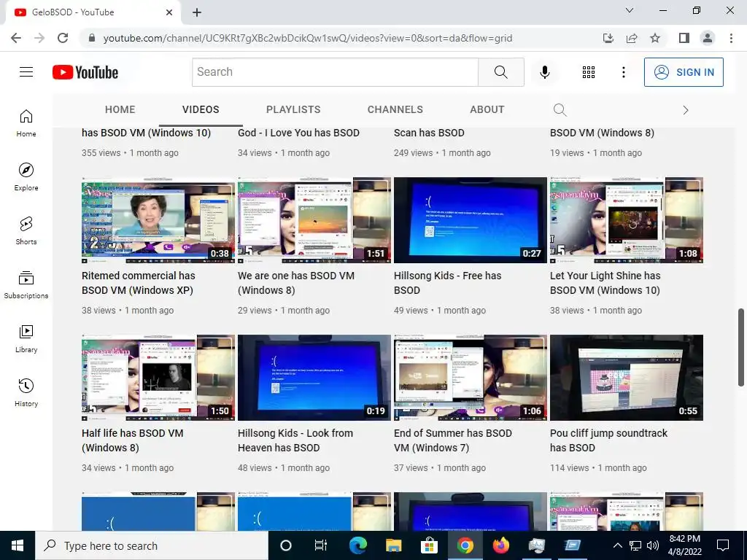Go back in Chrome

[x=16, y=38]
